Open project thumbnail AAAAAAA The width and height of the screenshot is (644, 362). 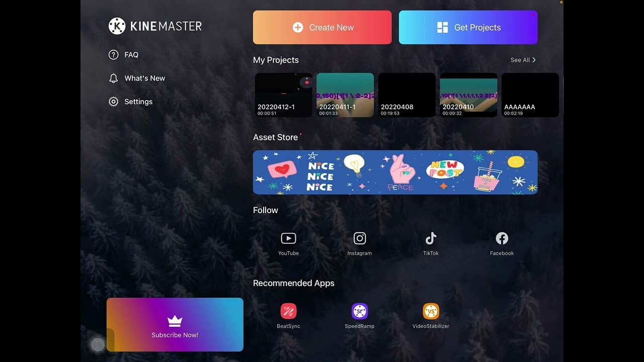click(x=530, y=95)
